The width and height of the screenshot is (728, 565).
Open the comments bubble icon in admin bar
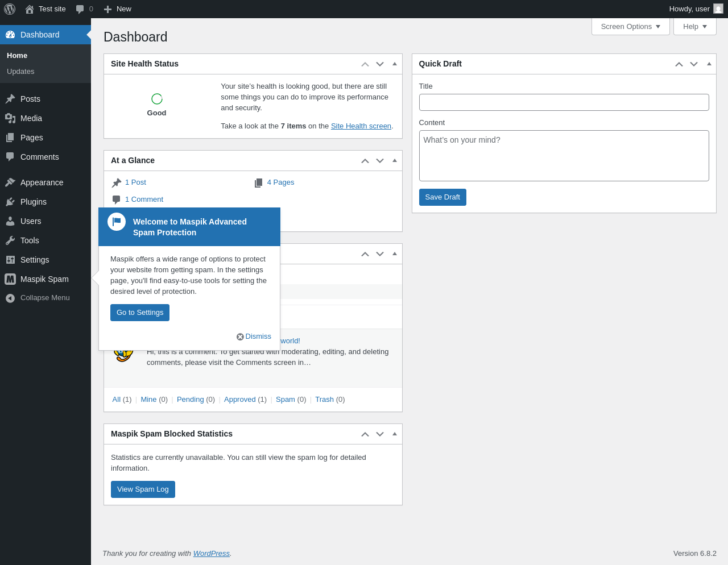pos(80,9)
